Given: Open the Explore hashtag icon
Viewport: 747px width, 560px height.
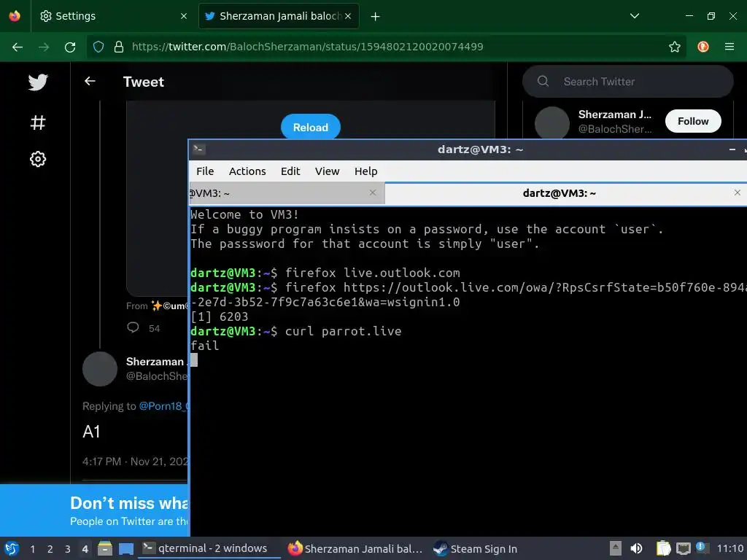Looking at the screenshot, I should 38,122.
